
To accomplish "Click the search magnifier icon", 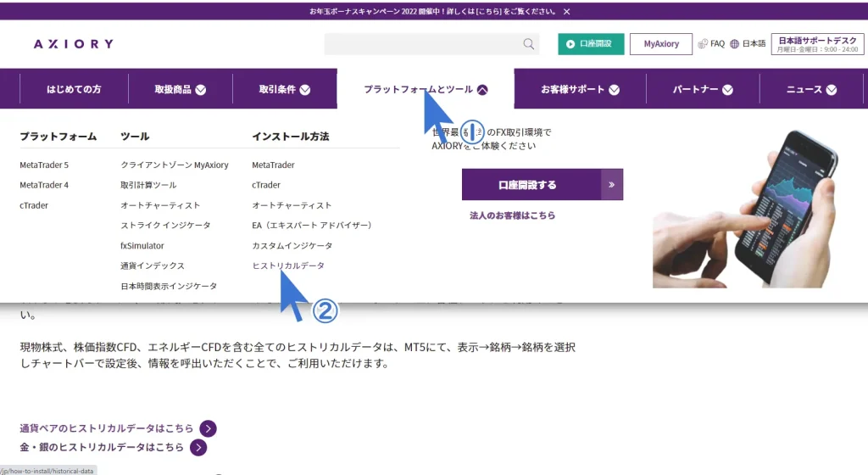I will [x=529, y=44].
